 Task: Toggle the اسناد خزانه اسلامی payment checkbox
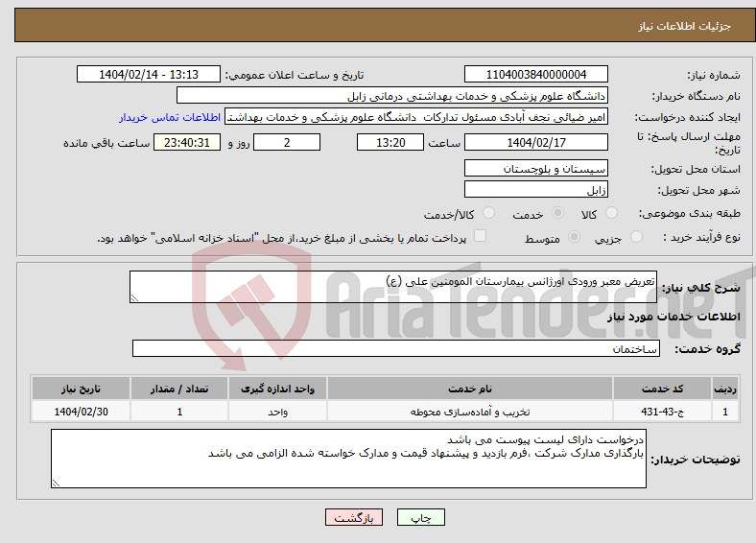click(481, 235)
